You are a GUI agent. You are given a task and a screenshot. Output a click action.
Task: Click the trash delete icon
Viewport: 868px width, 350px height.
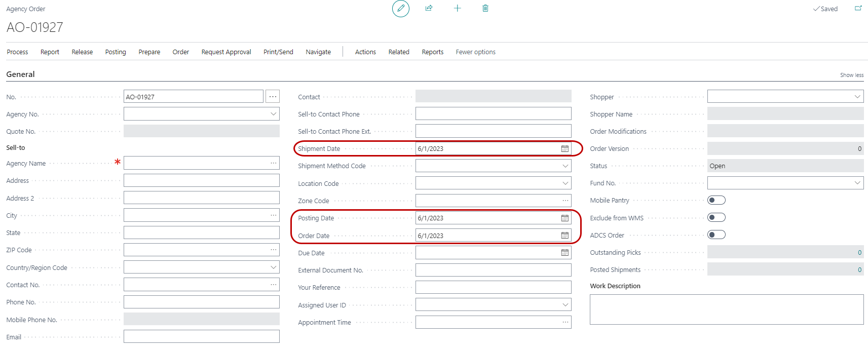tap(485, 8)
